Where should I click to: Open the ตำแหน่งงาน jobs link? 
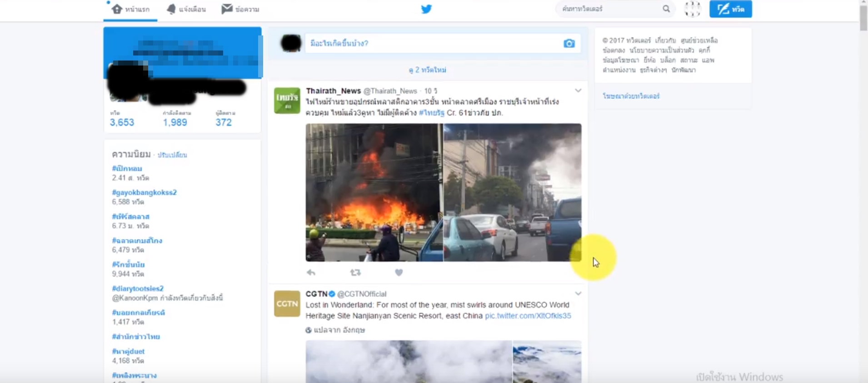(619, 70)
